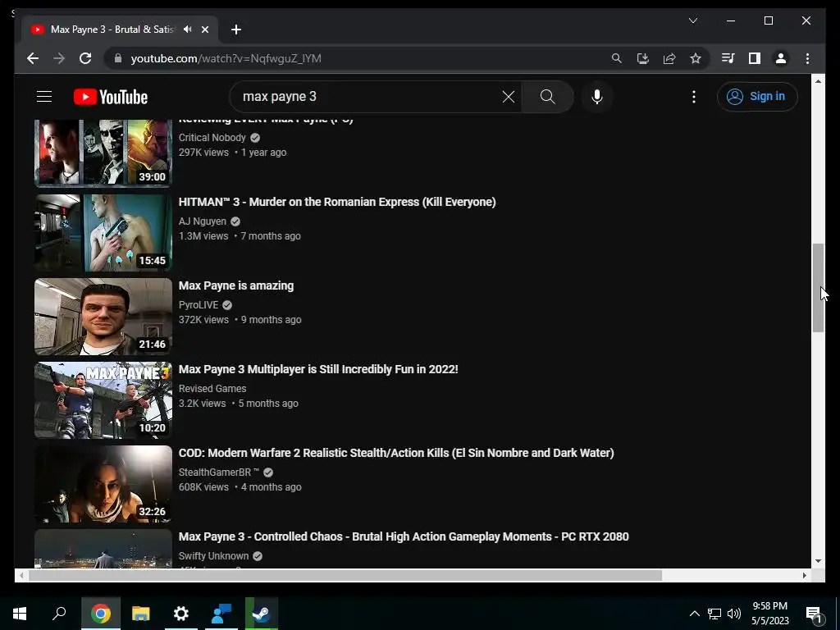Screen dimensions: 840x630
Task: Open Max Payne 3 Multiplayer 2022 video
Action: pos(318,369)
